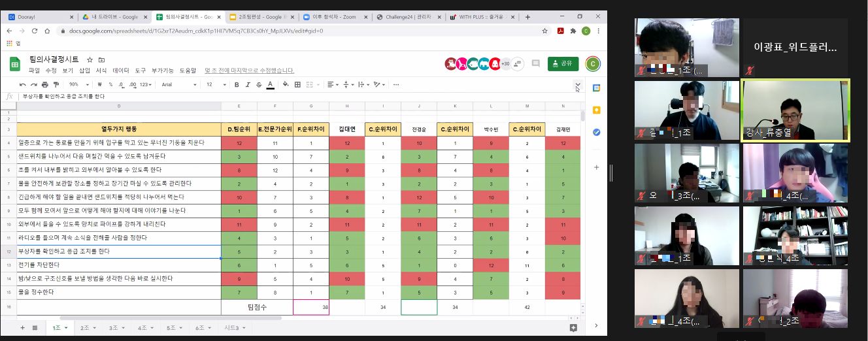Redo the last undone action

click(33, 84)
